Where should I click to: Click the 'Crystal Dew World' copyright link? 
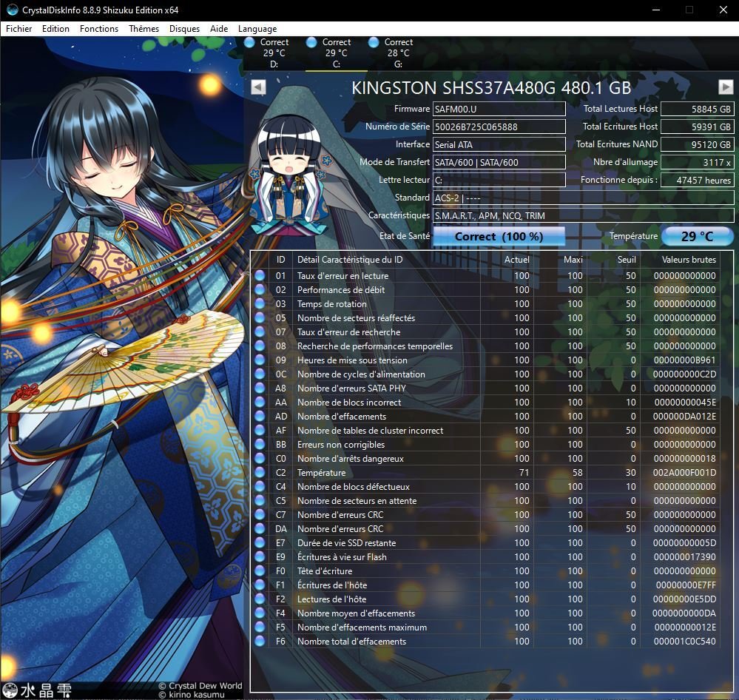(x=200, y=686)
